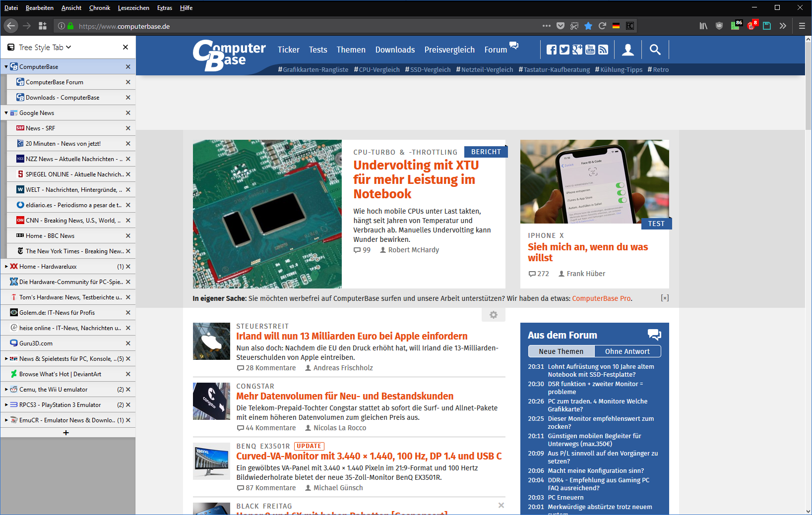Image resolution: width=812 pixels, height=515 pixels.
Task: Switch to Downloads - ComputerBase tab
Action: pyautogui.click(x=71, y=97)
